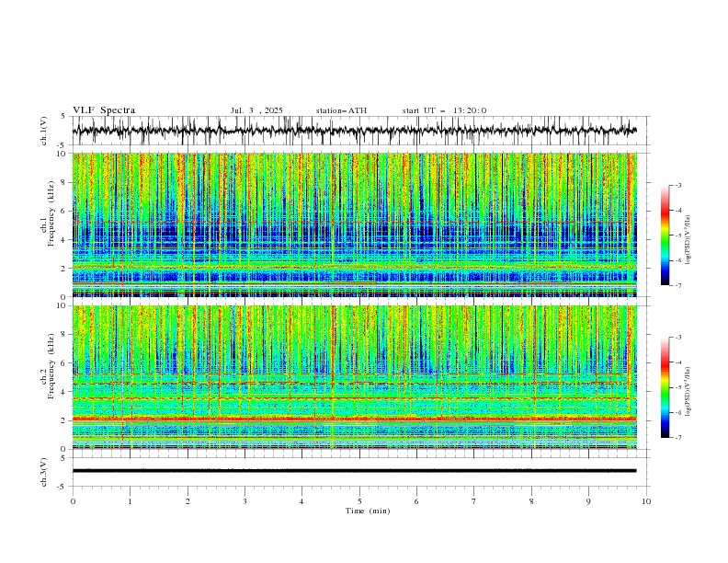Screen dimensions: 728x563
Task: Click the date 'Jul. 3 , 2025'
Action: [256, 110]
